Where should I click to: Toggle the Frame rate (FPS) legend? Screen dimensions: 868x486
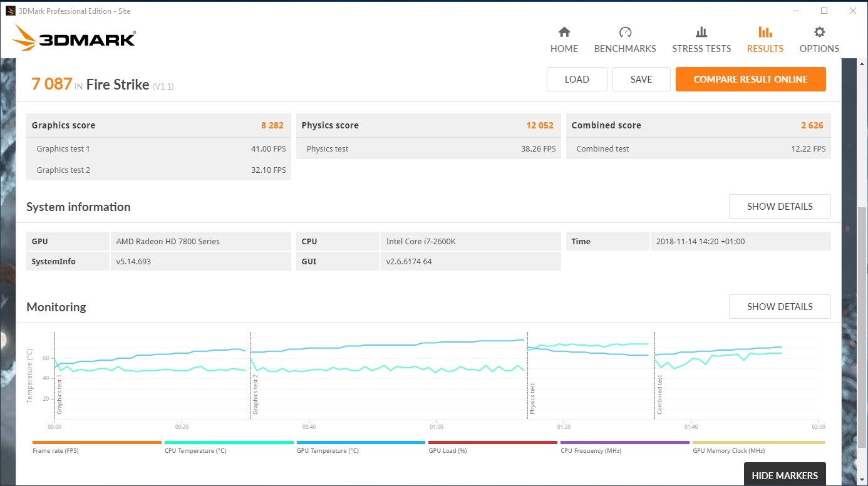point(56,451)
